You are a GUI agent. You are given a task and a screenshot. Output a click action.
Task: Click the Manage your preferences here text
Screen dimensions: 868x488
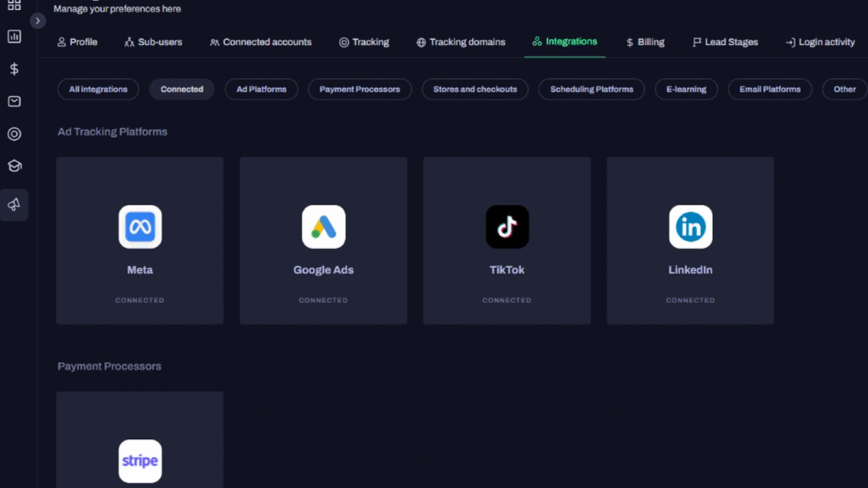[117, 9]
